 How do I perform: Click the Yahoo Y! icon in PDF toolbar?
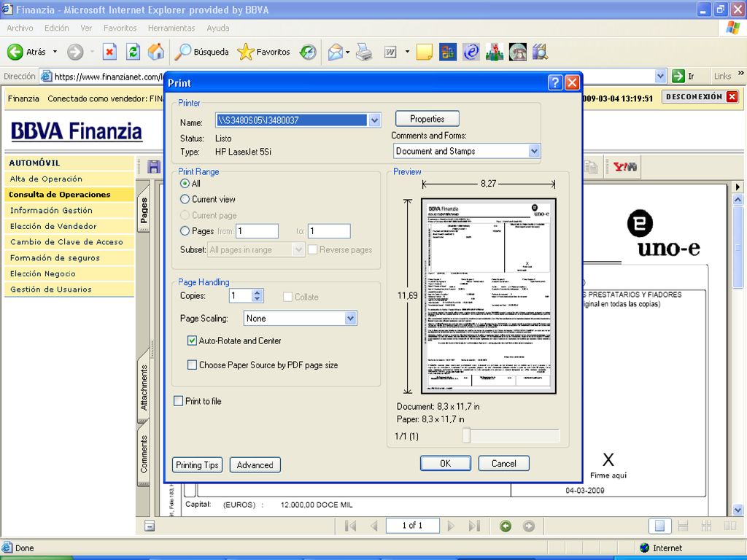coord(625,167)
